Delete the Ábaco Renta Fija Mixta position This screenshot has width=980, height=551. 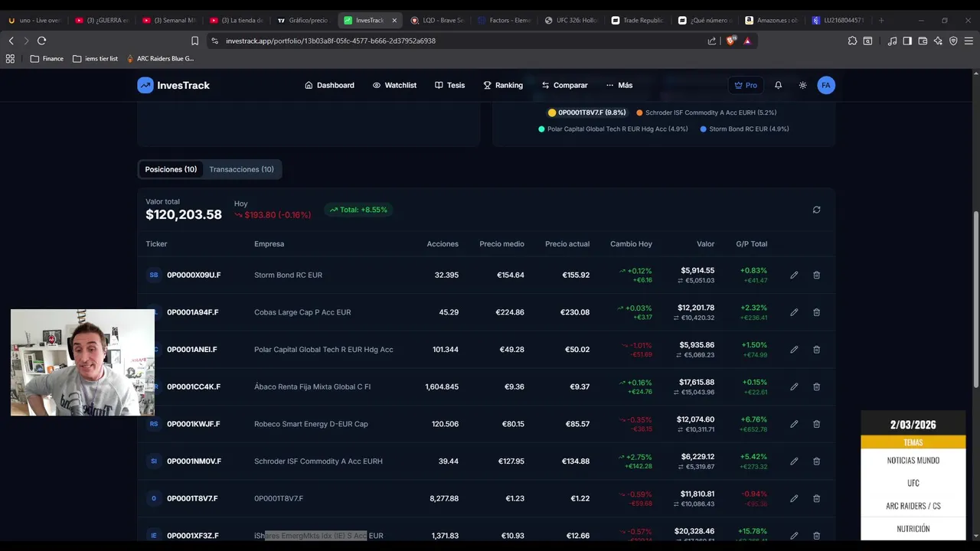(816, 386)
